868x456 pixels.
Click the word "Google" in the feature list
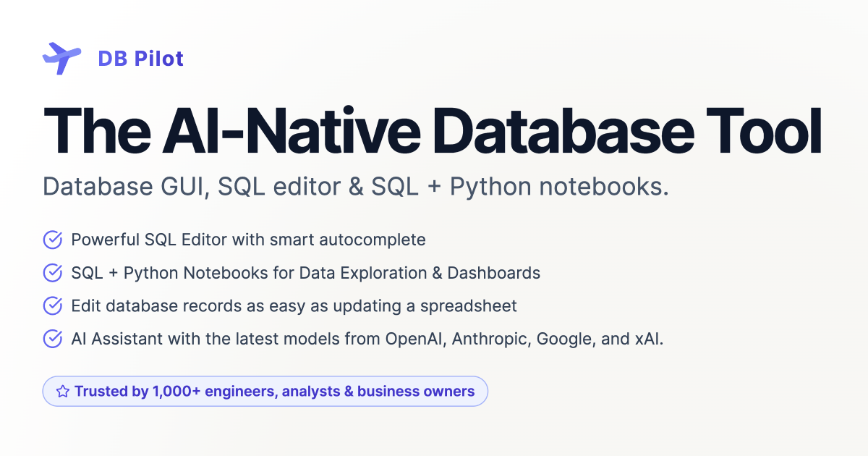(562, 339)
